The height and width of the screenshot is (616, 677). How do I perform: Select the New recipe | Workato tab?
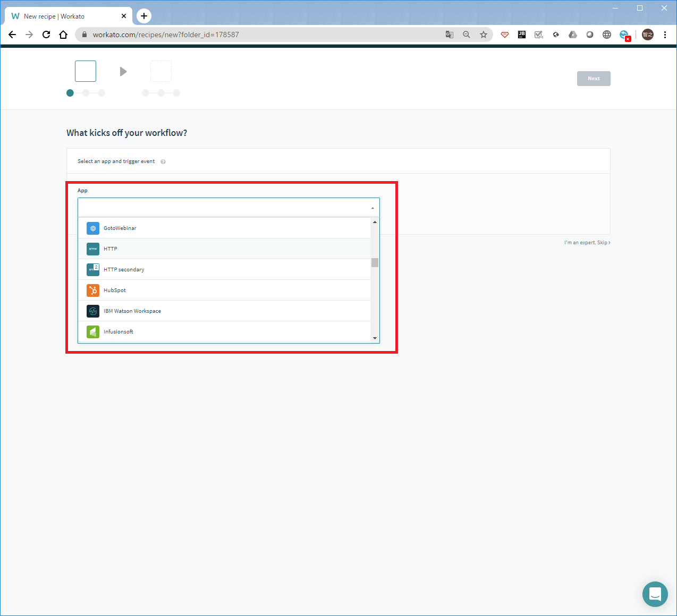tap(67, 16)
